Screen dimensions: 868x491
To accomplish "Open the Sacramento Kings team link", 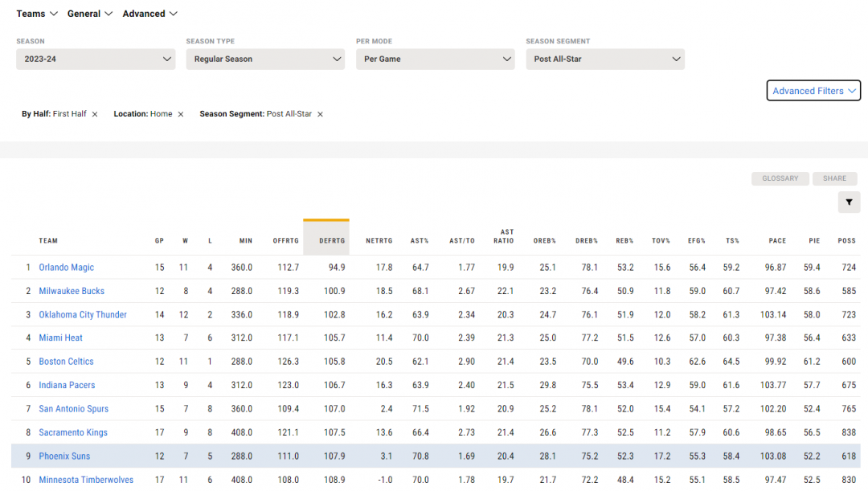I will coord(73,433).
